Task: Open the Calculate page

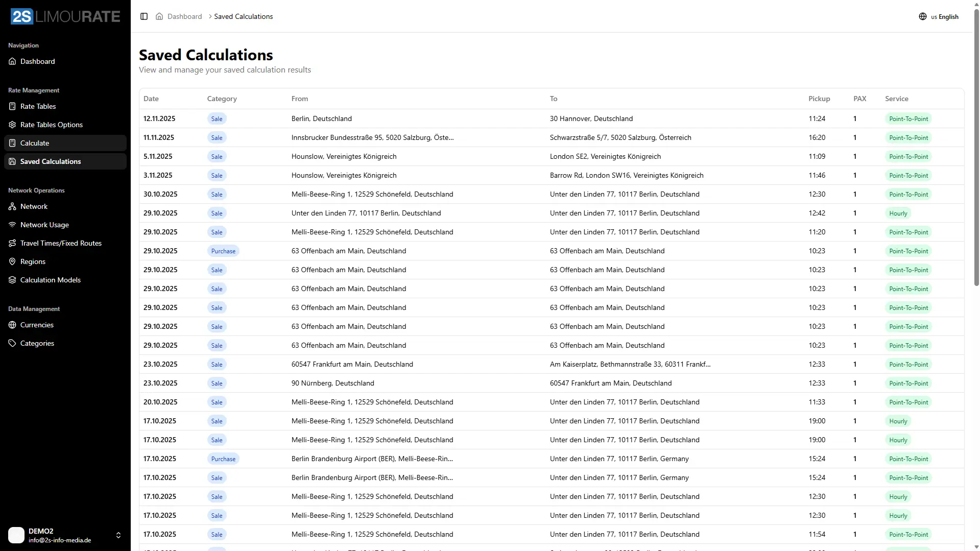Action: (x=34, y=143)
